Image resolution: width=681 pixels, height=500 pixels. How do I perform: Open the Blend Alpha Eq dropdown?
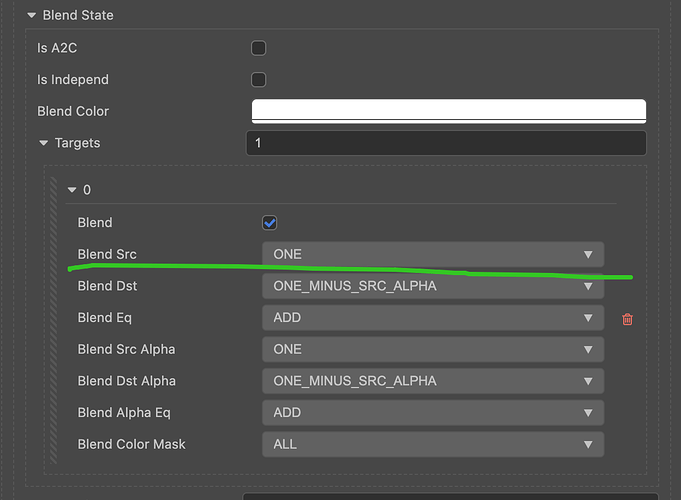tap(433, 412)
